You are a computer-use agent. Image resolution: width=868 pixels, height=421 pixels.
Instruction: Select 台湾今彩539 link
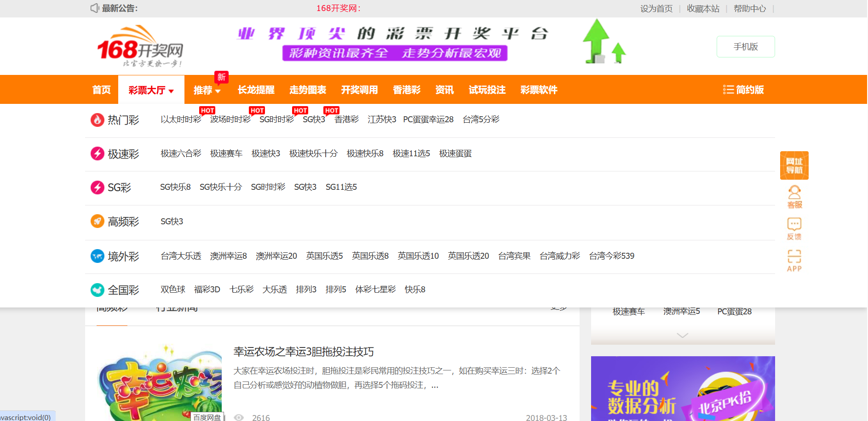coord(612,256)
